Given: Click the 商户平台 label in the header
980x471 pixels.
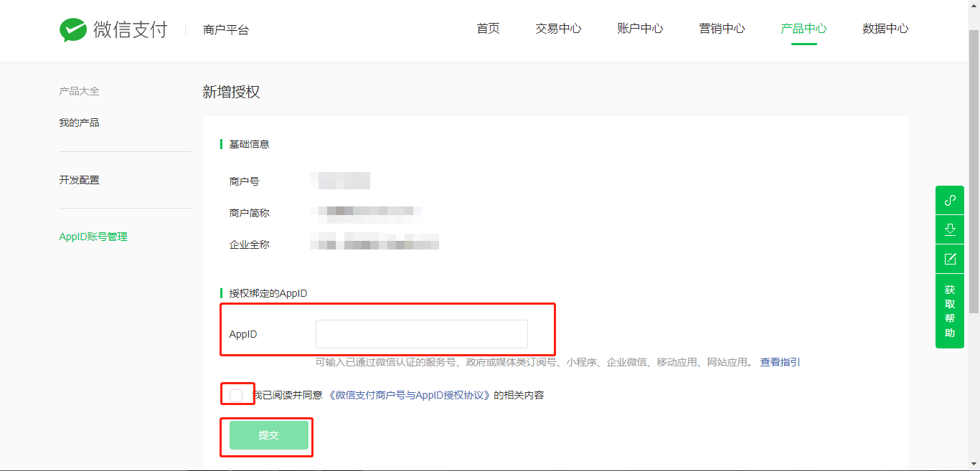Looking at the screenshot, I should (226, 30).
